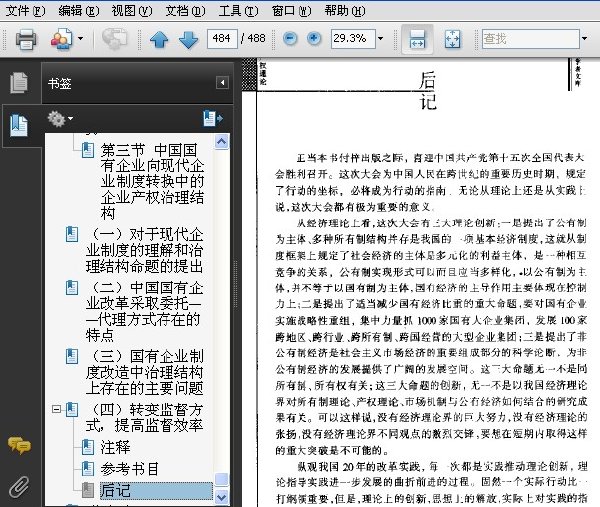Select the 后记 bookmark
The image size is (600, 507).
[x=156, y=491]
